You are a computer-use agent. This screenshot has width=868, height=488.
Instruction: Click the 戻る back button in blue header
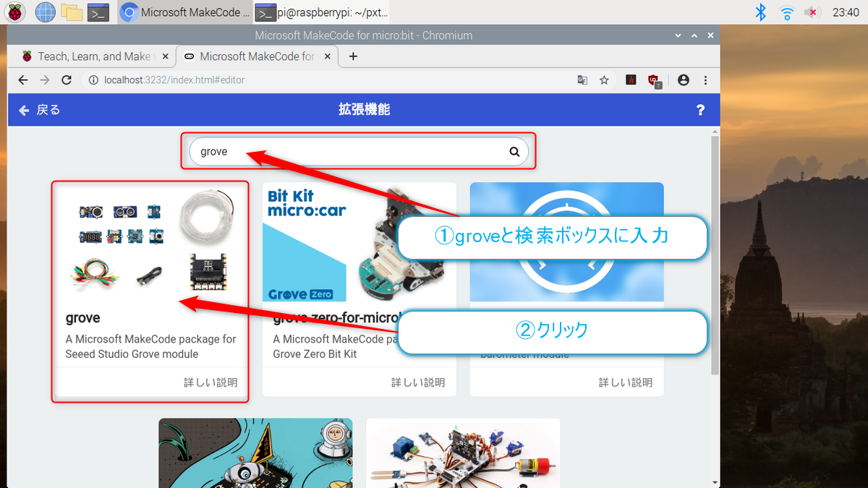point(39,110)
